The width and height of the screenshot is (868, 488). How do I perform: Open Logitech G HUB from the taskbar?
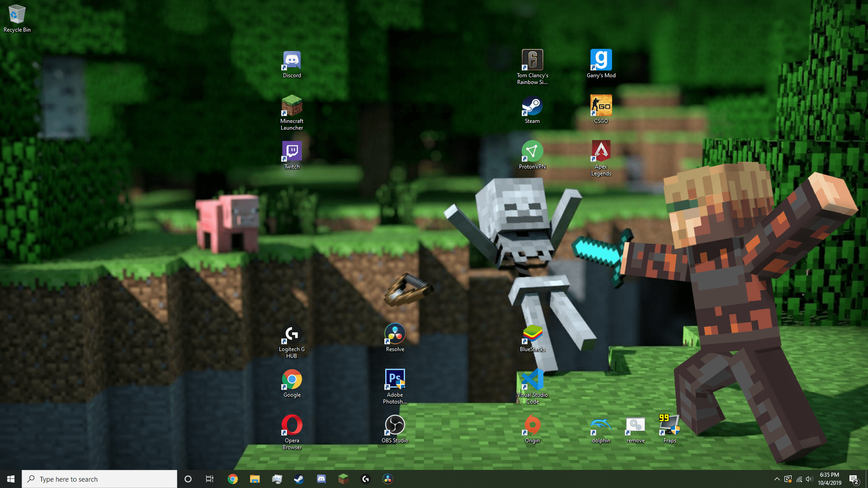(x=366, y=479)
